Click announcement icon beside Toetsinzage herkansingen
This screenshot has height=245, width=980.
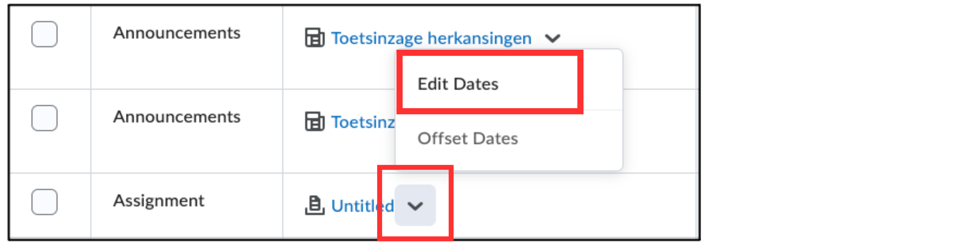point(314,38)
